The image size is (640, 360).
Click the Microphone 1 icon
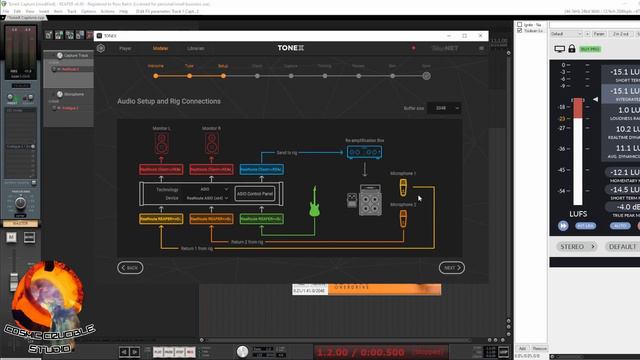point(403,187)
